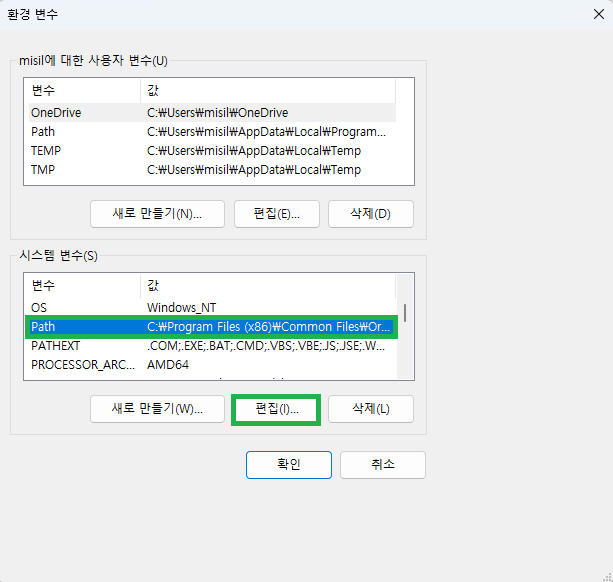This screenshot has height=582, width=613.
Task: Click system variable 삭제(L) button
Action: coord(371,409)
